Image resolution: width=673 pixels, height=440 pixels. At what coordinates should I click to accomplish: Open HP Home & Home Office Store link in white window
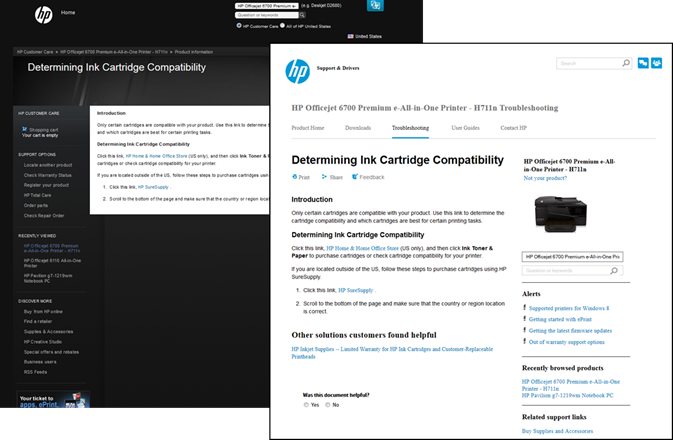pyautogui.click(x=363, y=248)
